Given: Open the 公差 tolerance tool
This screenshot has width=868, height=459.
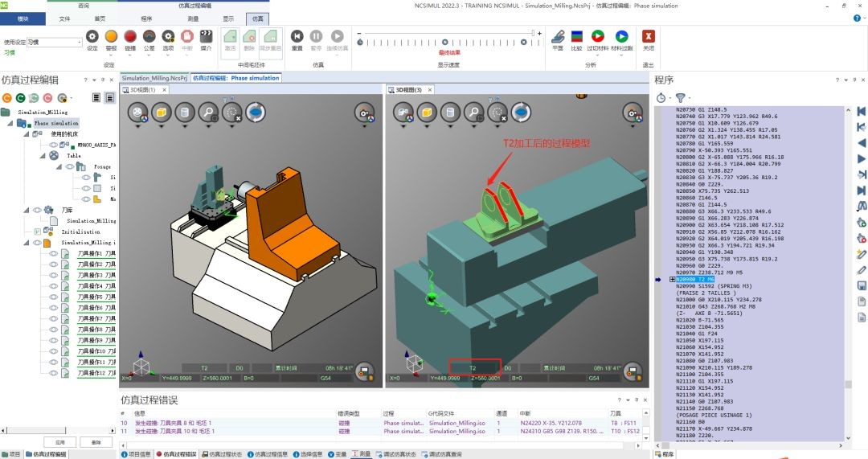Looking at the screenshot, I should click(x=149, y=36).
